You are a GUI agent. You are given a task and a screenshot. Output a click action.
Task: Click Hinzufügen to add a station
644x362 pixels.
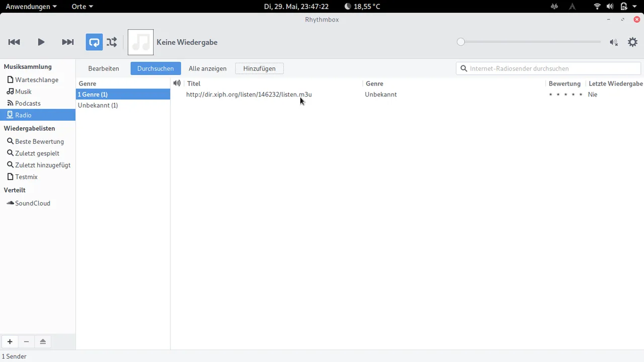click(x=259, y=68)
